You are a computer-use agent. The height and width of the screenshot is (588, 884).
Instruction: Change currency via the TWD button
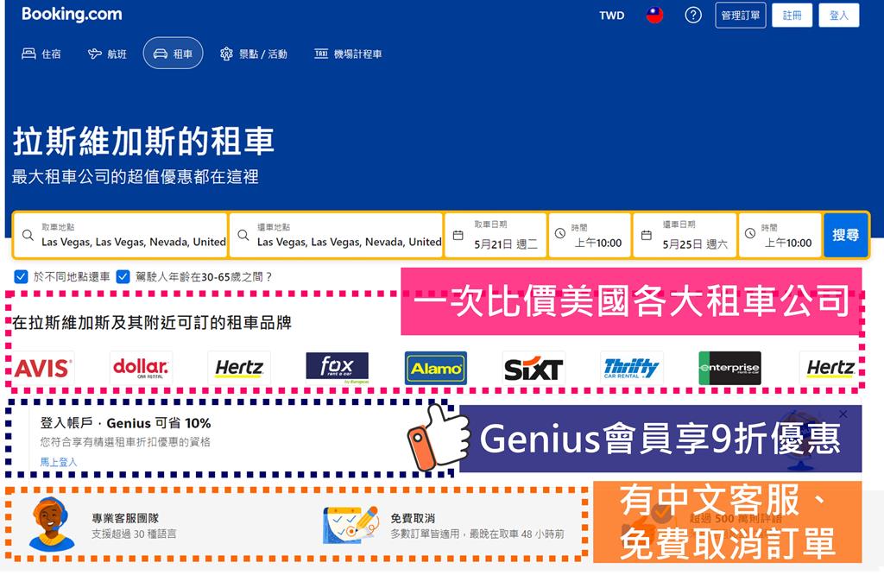pos(612,16)
